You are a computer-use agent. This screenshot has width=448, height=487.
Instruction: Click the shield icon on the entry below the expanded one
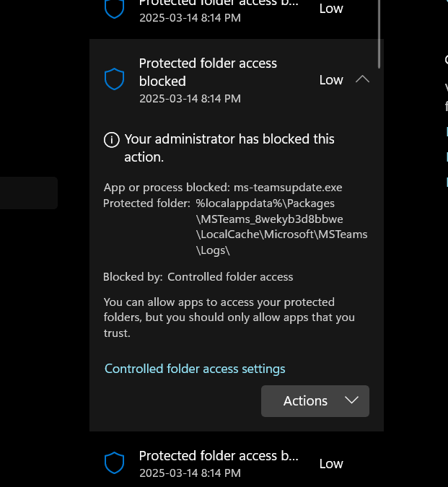click(x=115, y=463)
